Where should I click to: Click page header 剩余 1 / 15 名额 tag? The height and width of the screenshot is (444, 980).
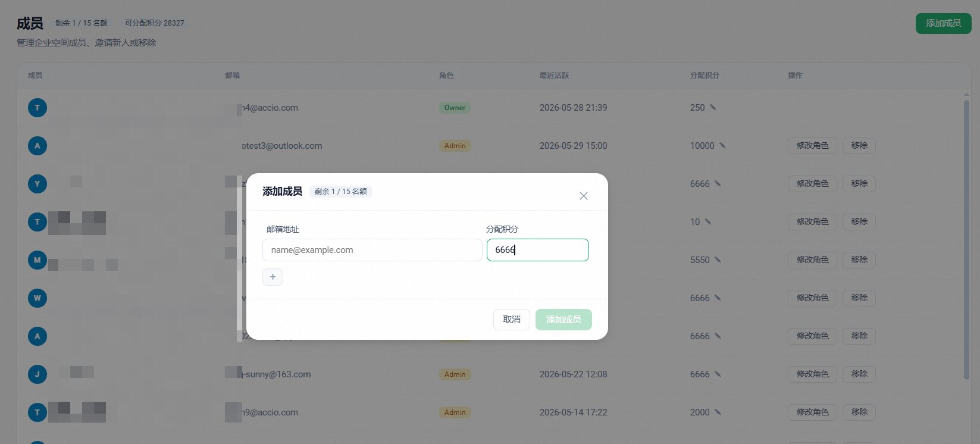[x=82, y=23]
